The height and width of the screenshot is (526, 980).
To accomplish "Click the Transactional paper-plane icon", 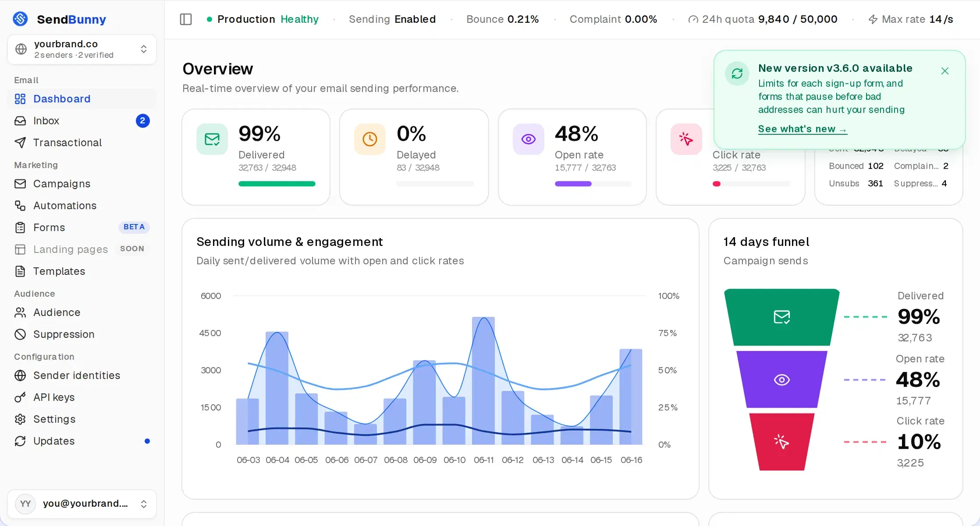I will pos(20,142).
